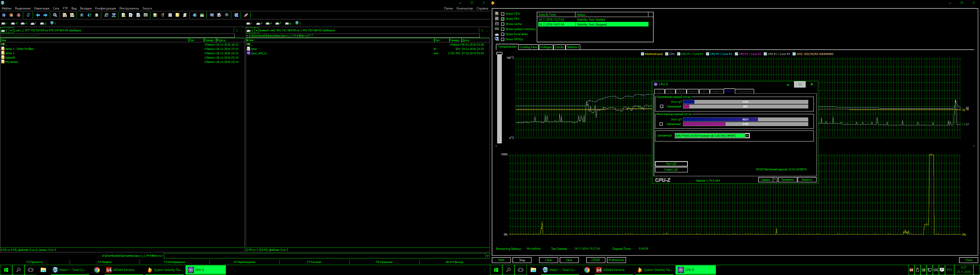Viewport: 980px width, 275px height.
Task: Click the blue forward arrow icon
Action: pyautogui.click(x=45, y=15)
